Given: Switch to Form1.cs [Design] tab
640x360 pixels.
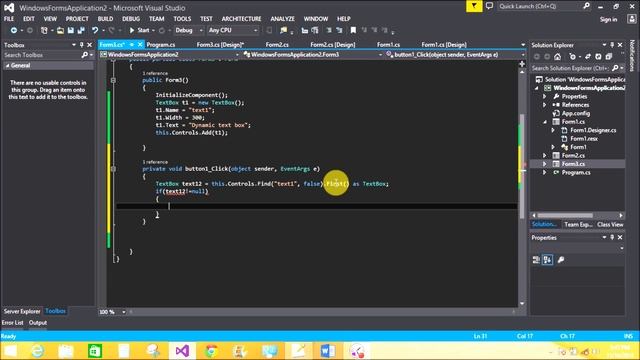Looking at the screenshot, I should coord(444,44).
